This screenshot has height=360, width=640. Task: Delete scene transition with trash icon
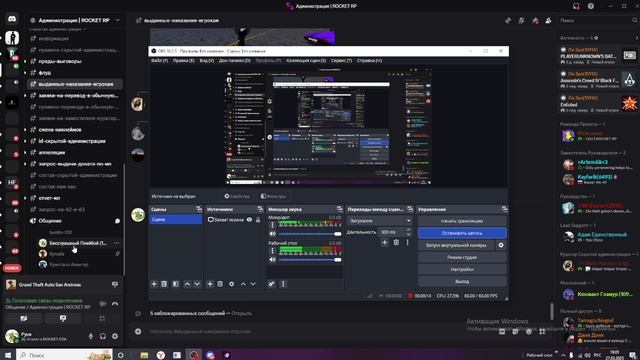[x=396, y=242]
